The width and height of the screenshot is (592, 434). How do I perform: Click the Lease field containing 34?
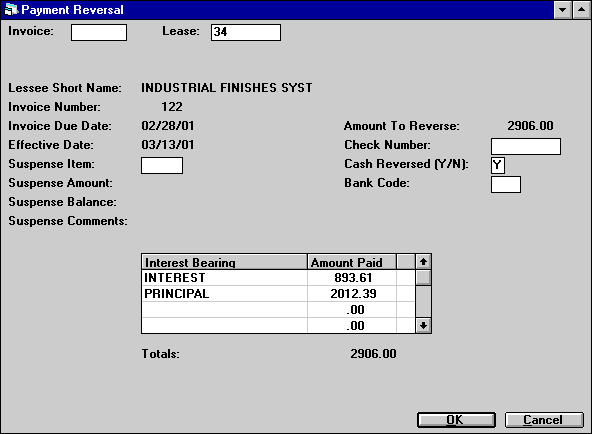tap(246, 32)
